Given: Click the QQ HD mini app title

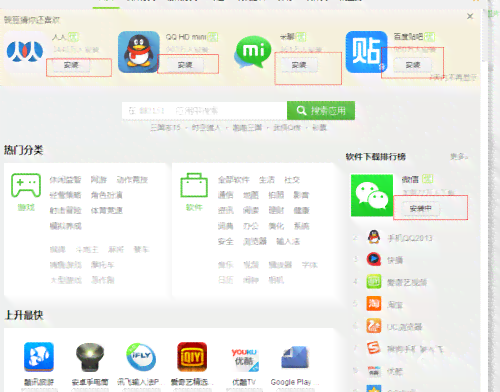Looking at the screenshot, I should (186, 37).
